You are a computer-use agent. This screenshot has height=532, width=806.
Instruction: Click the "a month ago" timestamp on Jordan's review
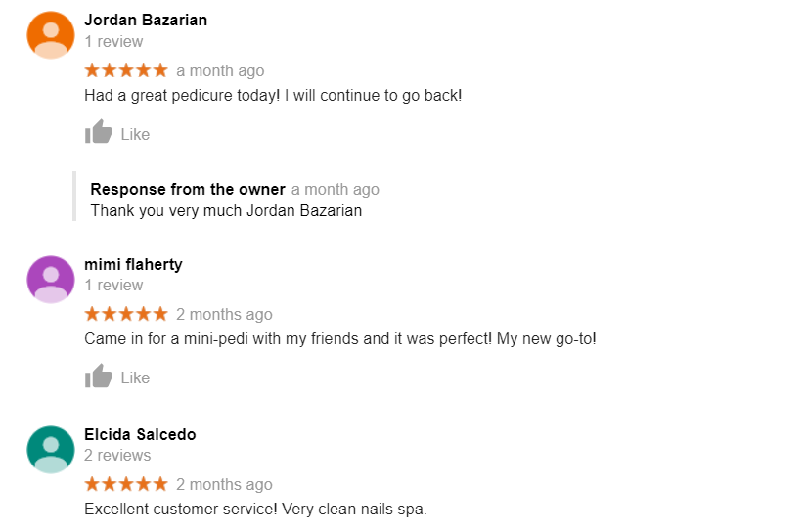[220, 71]
